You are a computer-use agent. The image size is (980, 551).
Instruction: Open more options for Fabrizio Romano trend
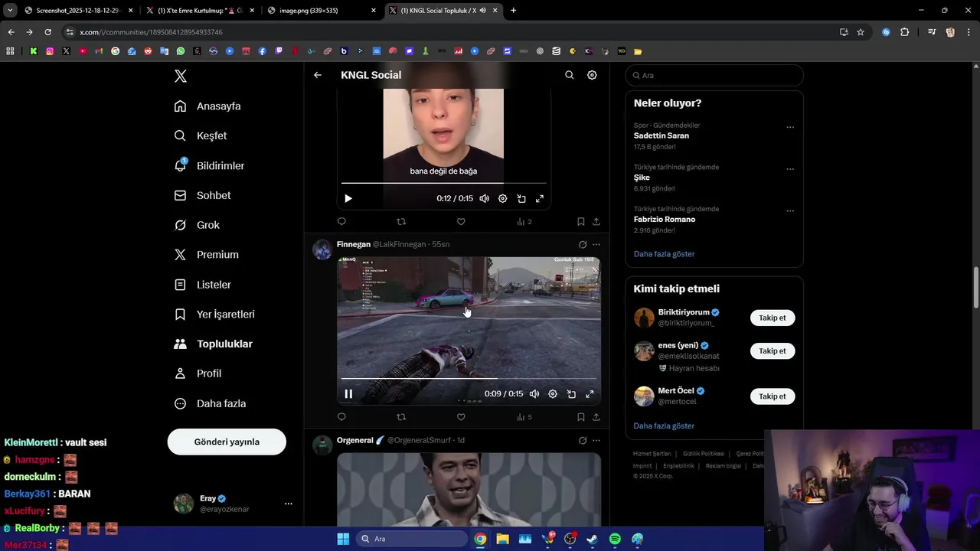click(x=790, y=210)
